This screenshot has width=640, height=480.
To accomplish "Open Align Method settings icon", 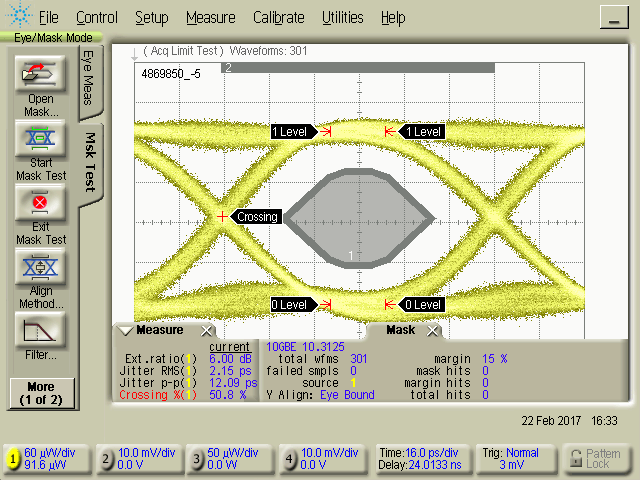I will point(40,268).
